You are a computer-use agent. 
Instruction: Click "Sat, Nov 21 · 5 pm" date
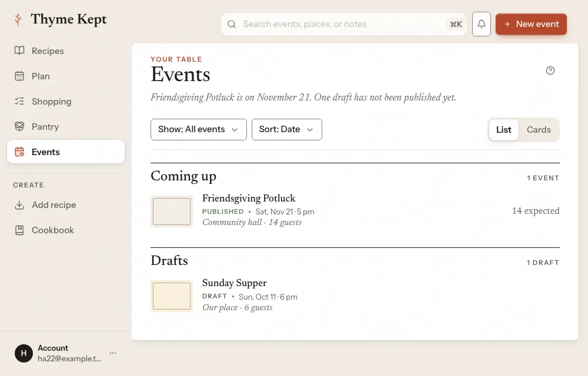pyautogui.click(x=285, y=211)
